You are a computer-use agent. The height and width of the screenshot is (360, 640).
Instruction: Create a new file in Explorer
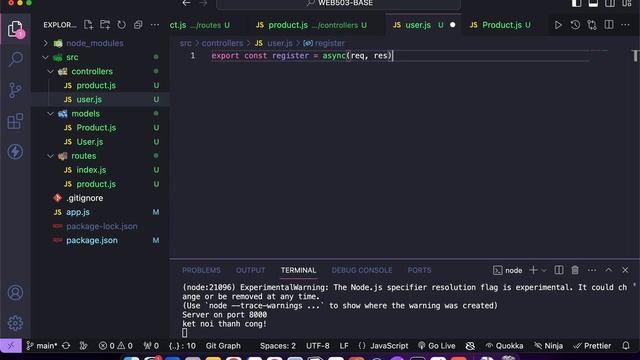[x=88, y=25]
